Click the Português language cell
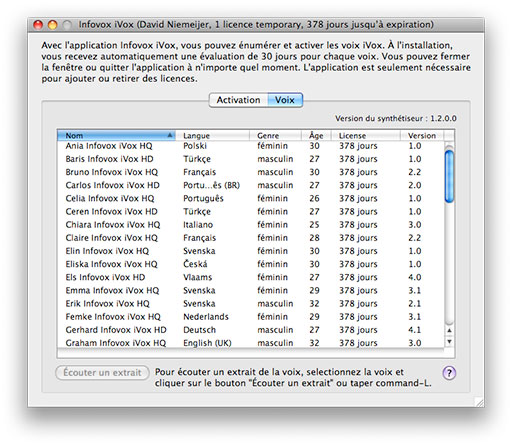 click(203, 198)
